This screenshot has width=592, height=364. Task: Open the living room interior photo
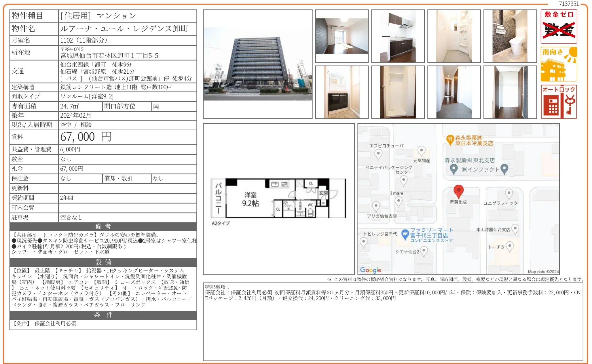coord(342,36)
